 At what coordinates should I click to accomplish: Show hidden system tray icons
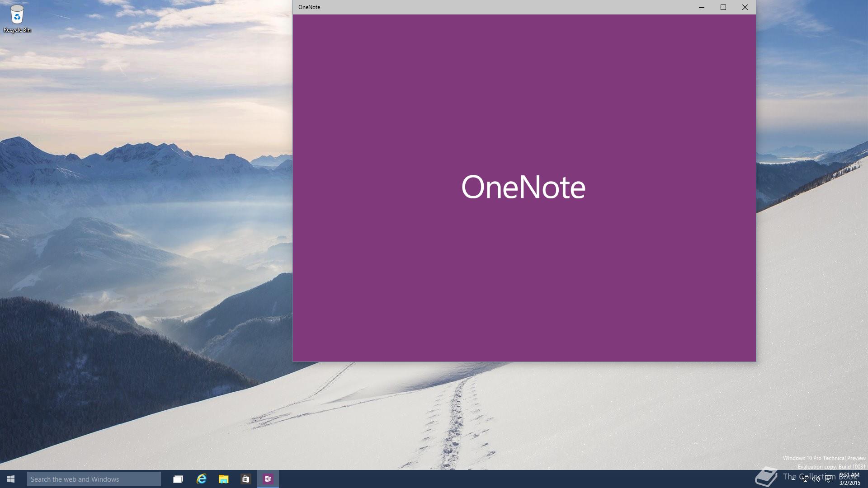pos(793,479)
